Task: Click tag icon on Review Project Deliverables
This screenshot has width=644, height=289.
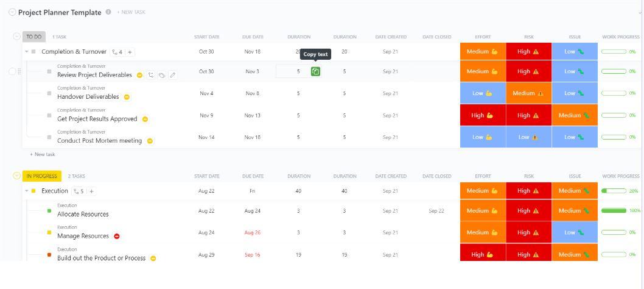Action: [x=163, y=75]
